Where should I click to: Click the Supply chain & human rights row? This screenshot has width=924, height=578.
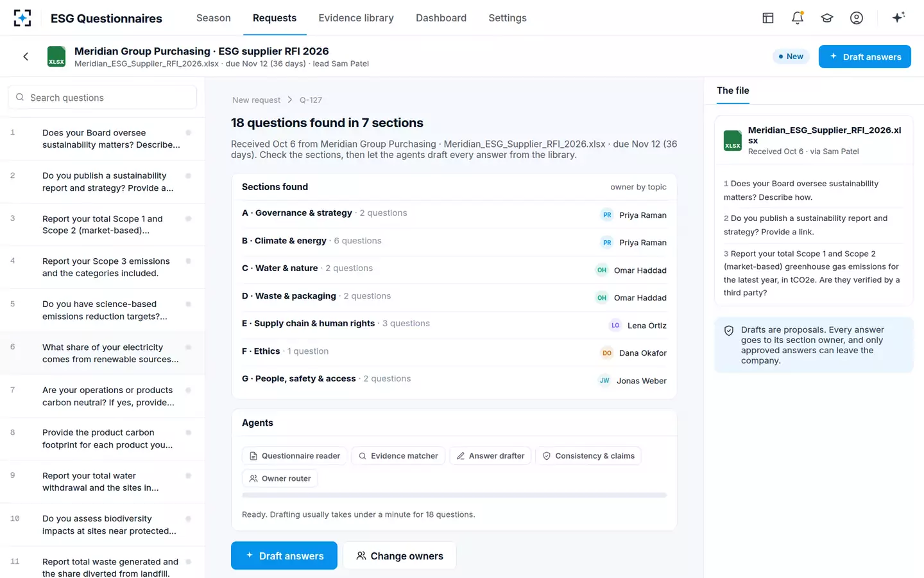[x=454, y=325]
